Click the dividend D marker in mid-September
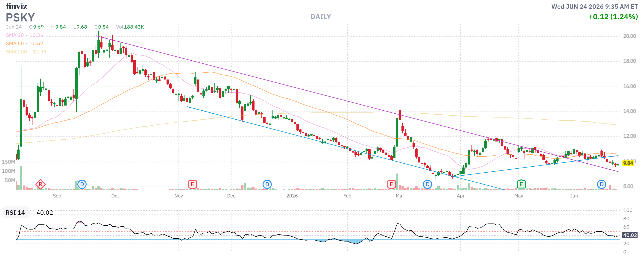 (82, 185)
